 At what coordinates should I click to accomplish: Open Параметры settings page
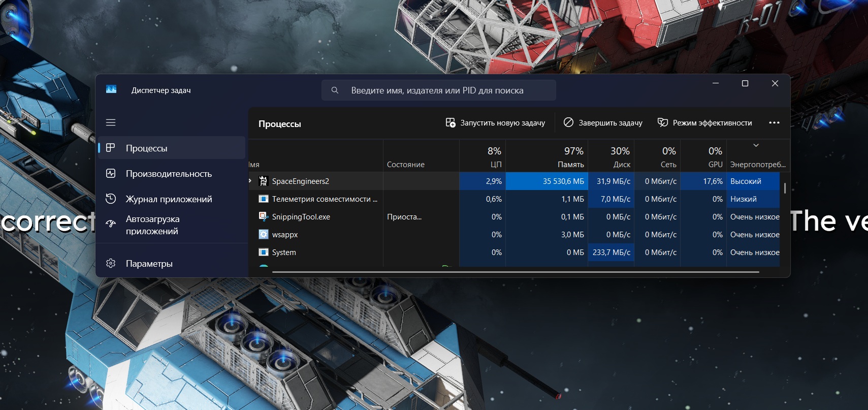tap(149, 264)
